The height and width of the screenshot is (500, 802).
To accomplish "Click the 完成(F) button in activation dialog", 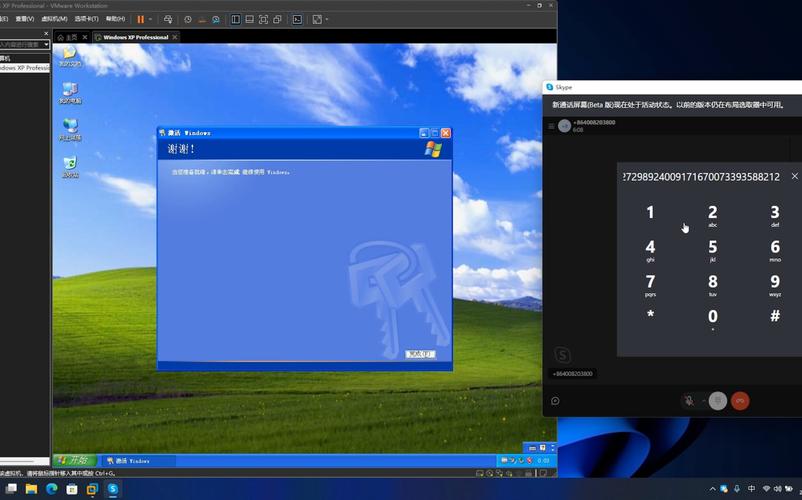I will [420, 354].
